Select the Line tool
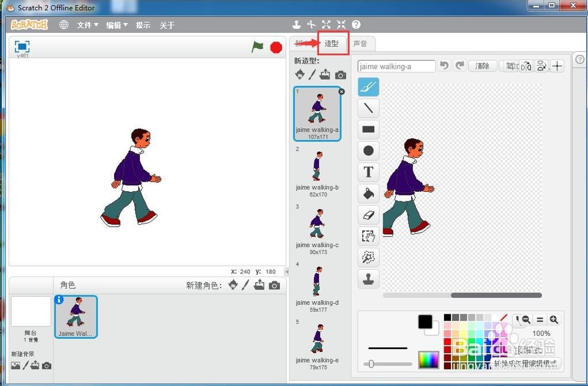588x386 pixels. point(368,108)
